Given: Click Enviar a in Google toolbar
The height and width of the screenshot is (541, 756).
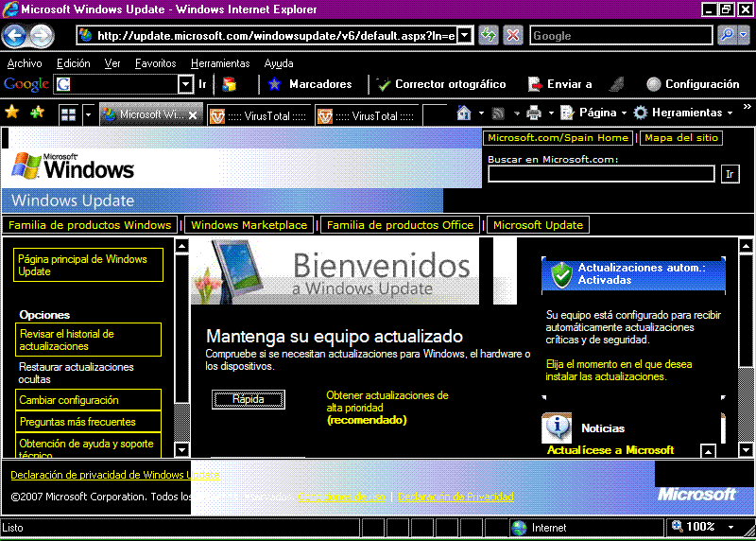Looking at the screenshot, I should pyautogui.click(x=559, y=84).
